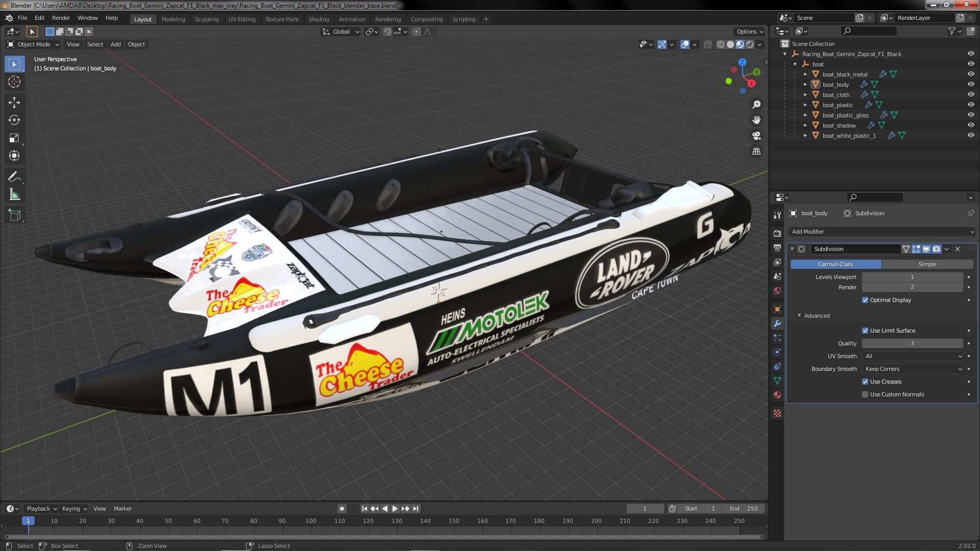Open UV Smooth dropdown
The height and width of the screenshot is (551, 980).
pos(913,356)
